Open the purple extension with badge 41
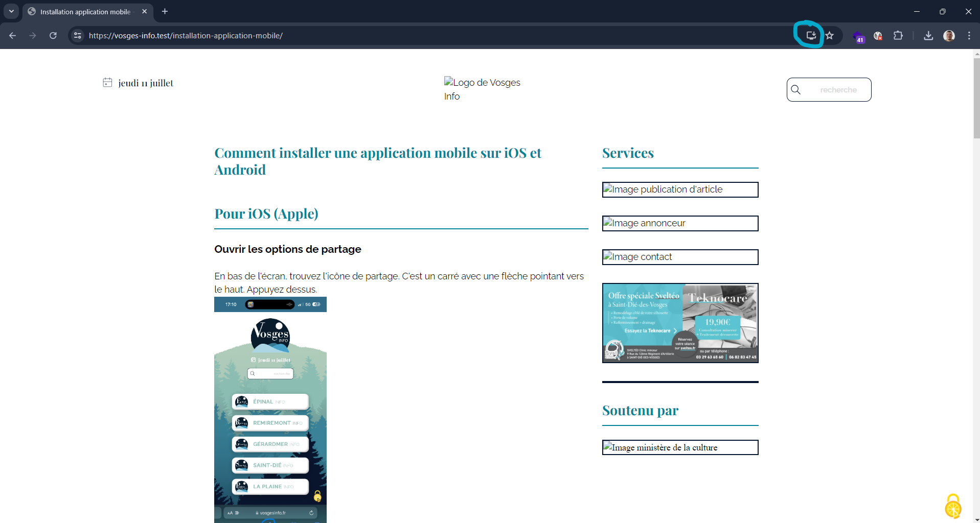 click(x=858, y=36)
